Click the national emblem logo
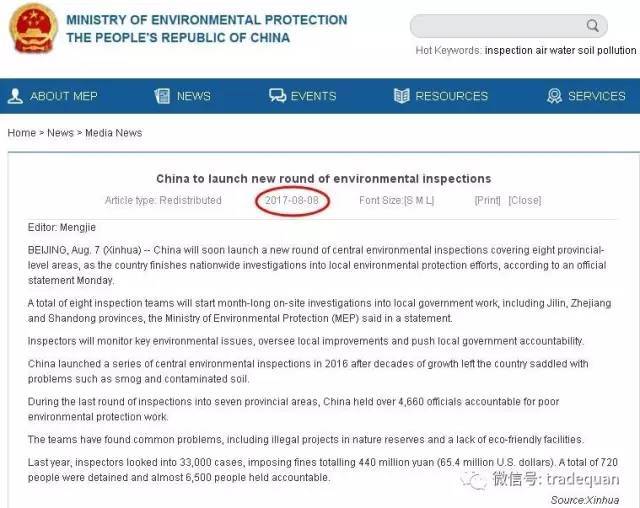This screenshot has height=508, width=640. pos(33,28)
